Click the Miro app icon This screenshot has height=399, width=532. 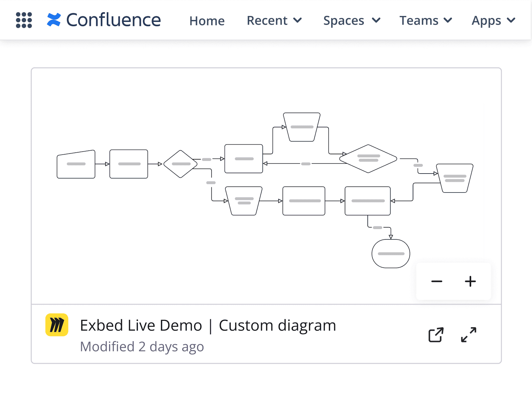57,325
